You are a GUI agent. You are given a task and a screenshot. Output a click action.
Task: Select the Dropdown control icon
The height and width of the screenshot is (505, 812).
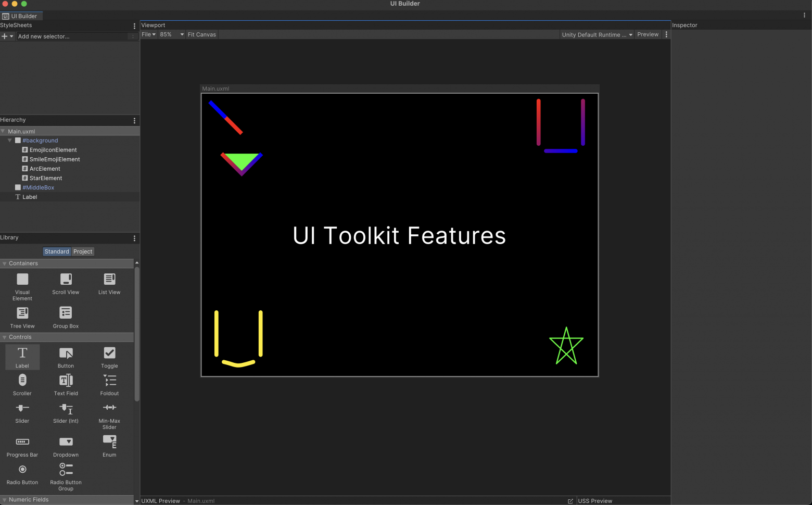[66, 442]
